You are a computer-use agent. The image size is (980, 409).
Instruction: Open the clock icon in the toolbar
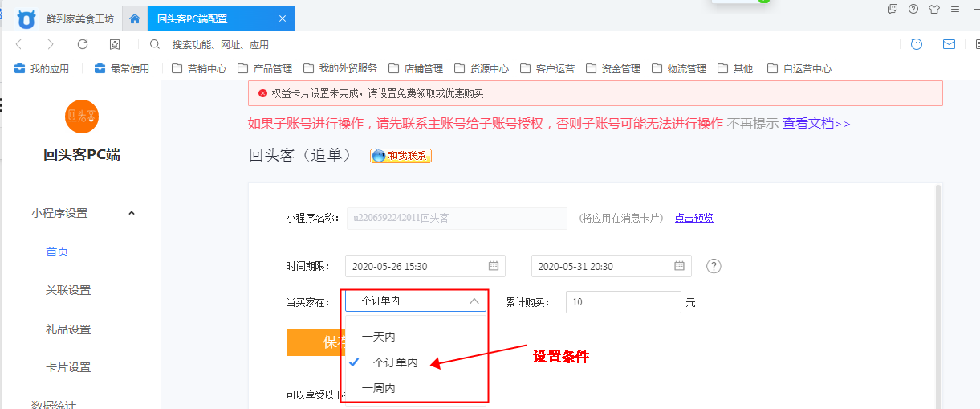(917, 44)
